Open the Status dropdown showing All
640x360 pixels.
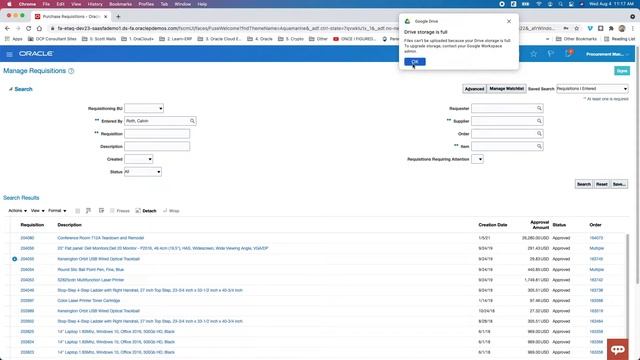point(142,171)
